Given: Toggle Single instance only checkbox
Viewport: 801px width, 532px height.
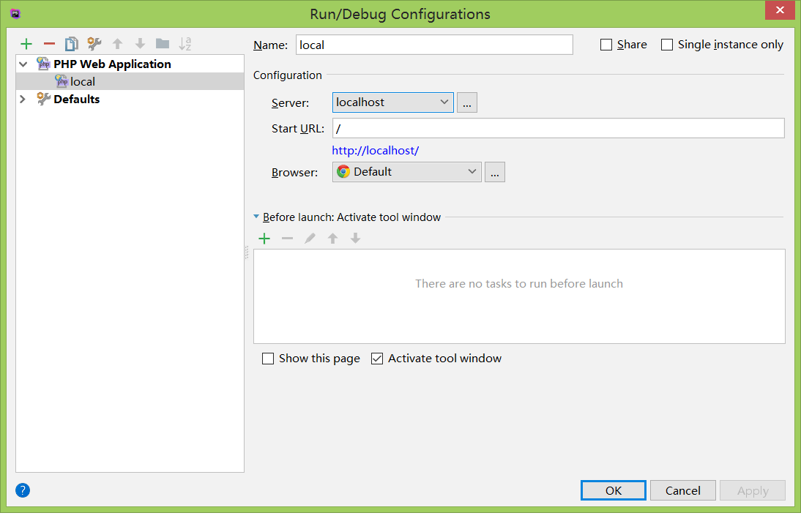Looking at the screenshot, I should click(x=667, y=45).
